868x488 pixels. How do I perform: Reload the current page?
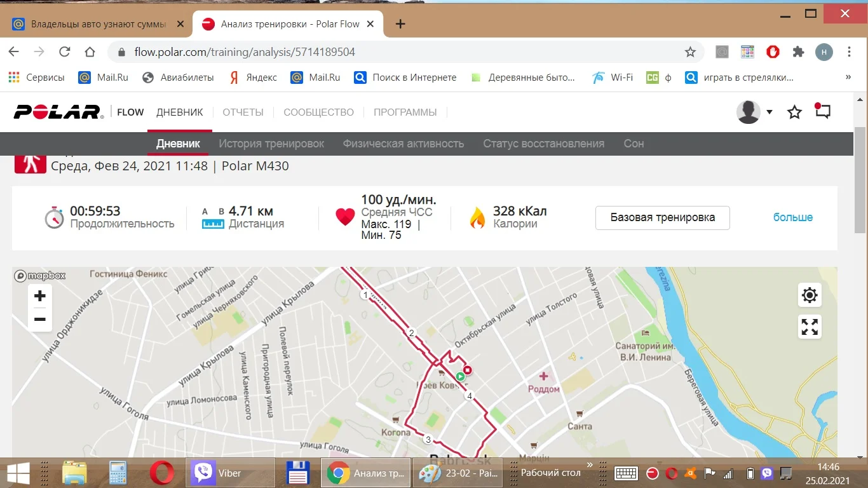point(64,52)
